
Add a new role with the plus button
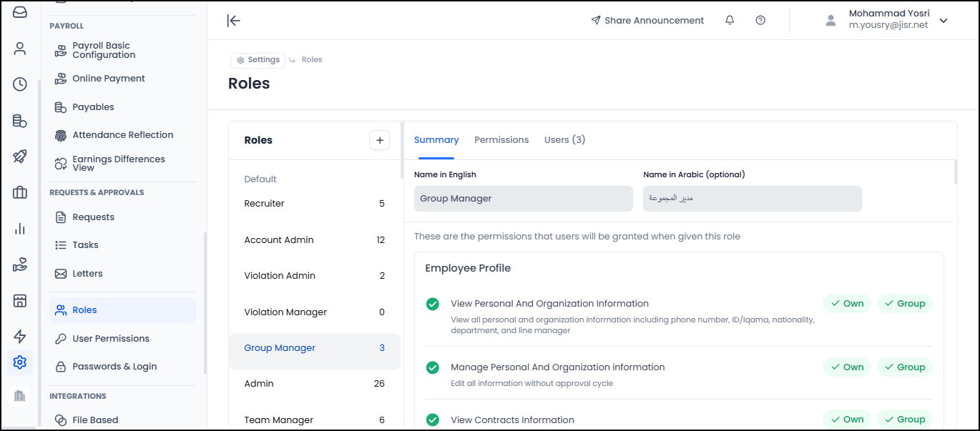click(x=379, y=140)
